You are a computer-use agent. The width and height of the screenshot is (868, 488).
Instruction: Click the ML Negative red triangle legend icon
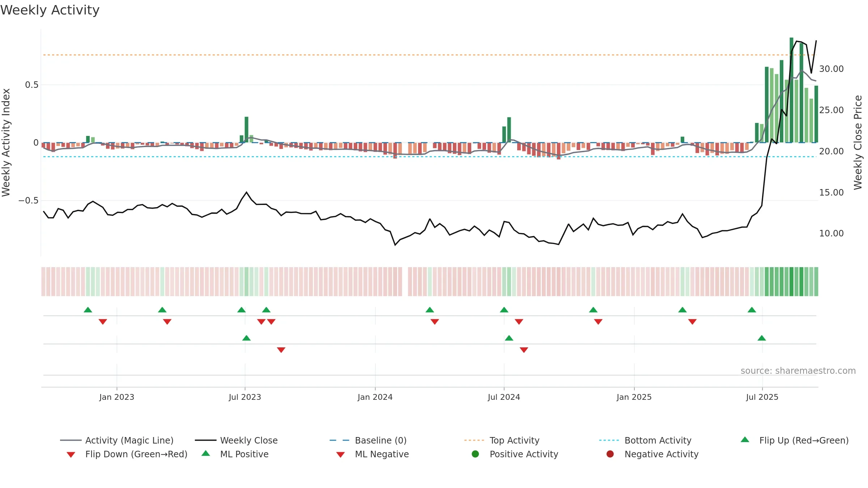point(340,455)
